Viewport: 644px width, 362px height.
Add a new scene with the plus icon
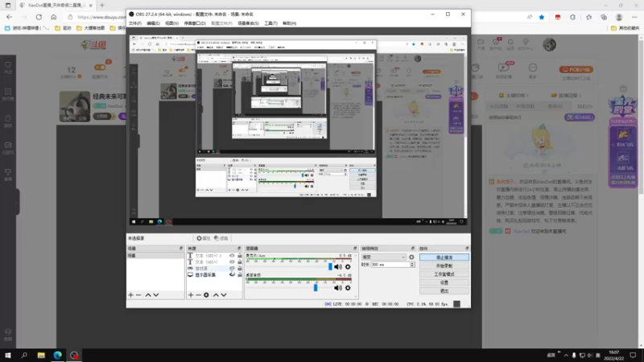coord(130,294)
